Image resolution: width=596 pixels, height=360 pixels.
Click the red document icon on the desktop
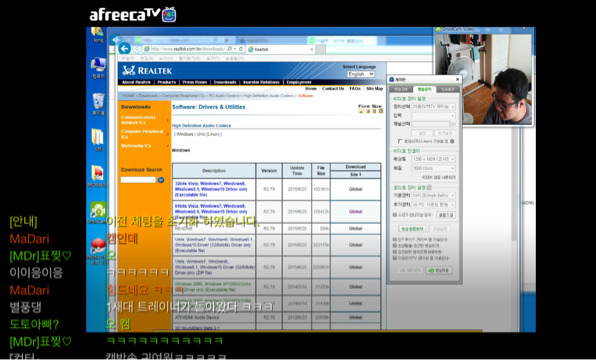pyautogui.click(x=98, y=176)
